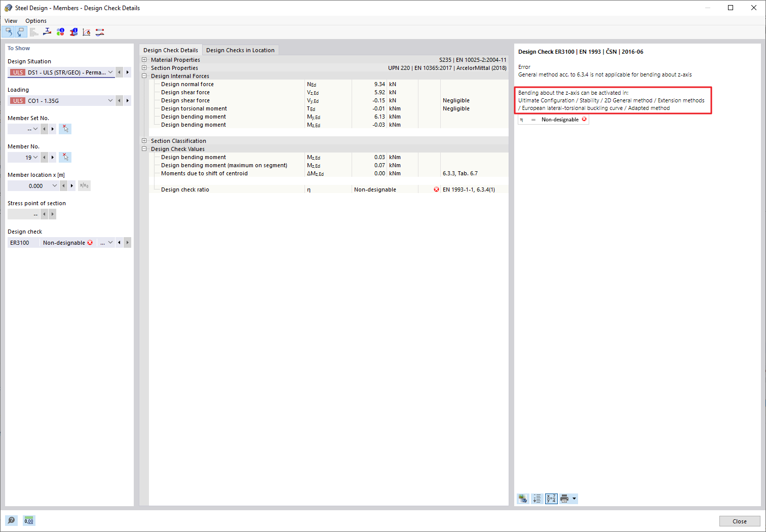Open the Options menu
The width and height of the screenshot is (766, 532).
(35, 21)
